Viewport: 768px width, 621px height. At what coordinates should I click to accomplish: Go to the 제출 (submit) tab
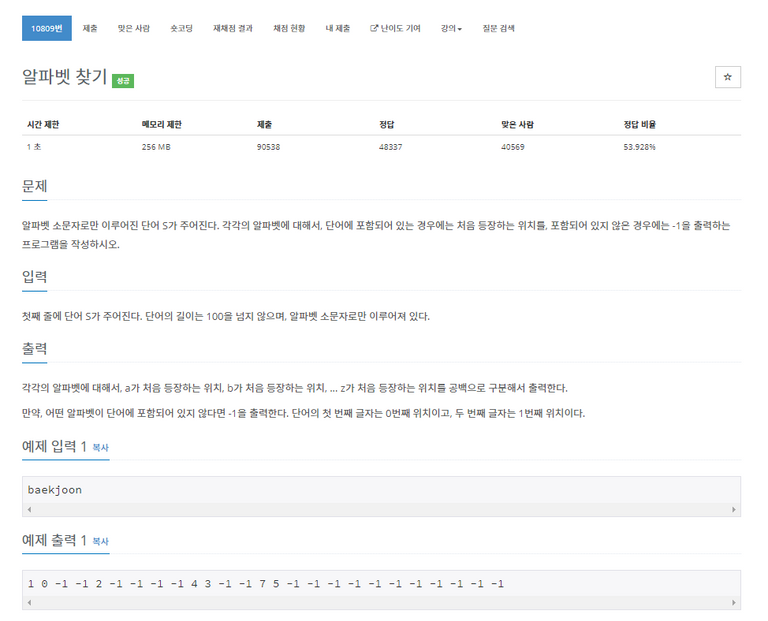coord(90,28)
